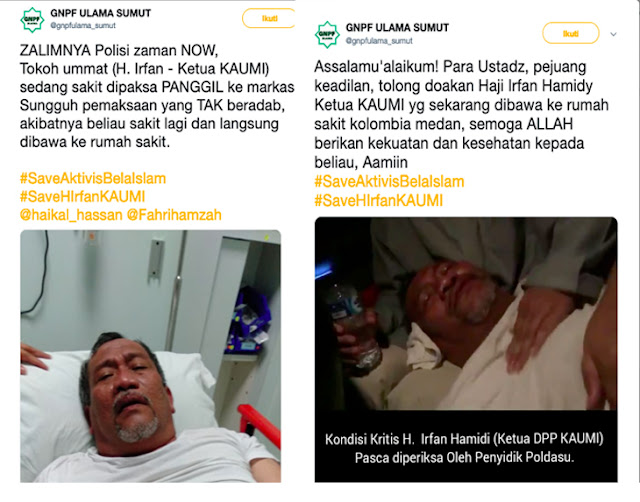Click the GNPF logo avatar in left tweet
Image resolution: width=640 pixels, height=502 pixels.
[x=32, y=19]
